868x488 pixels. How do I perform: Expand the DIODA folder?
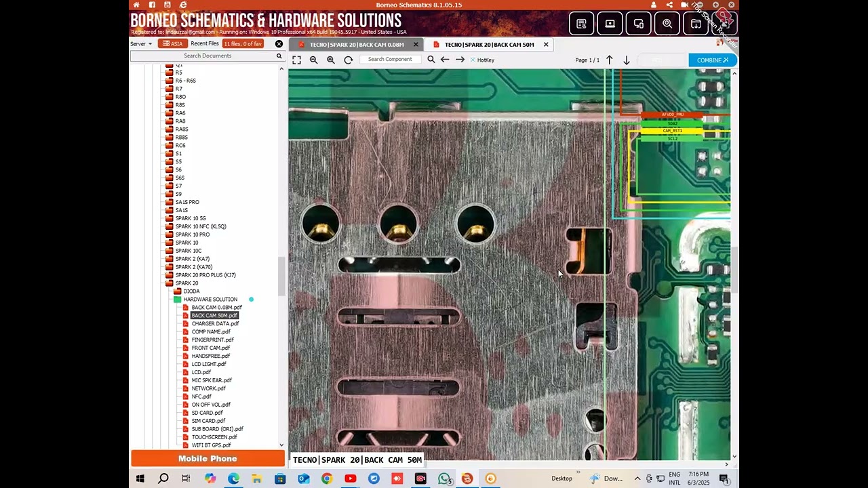[178, 291]
